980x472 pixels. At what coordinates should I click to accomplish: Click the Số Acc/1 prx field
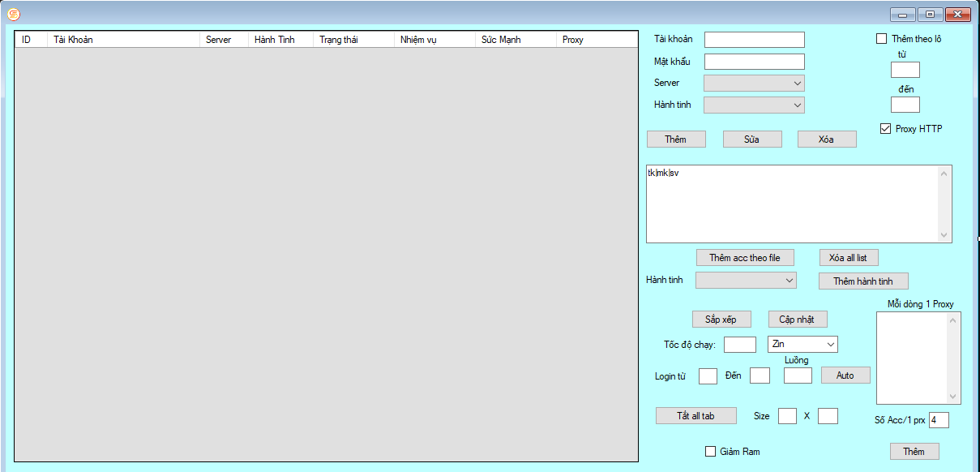coord(939,420)
